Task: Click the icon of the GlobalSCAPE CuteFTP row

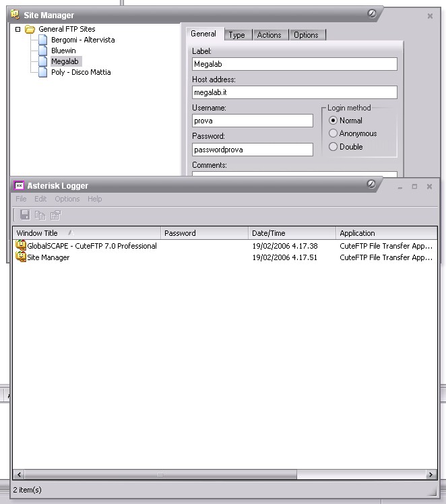Action: (21, 245)
